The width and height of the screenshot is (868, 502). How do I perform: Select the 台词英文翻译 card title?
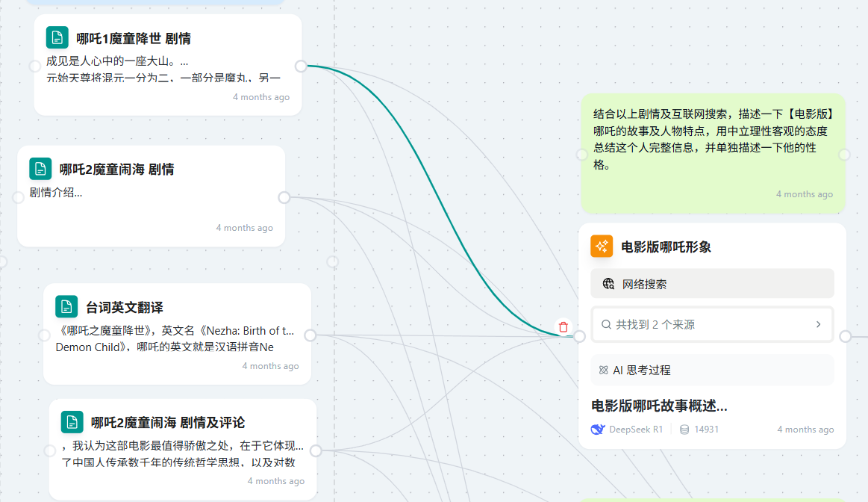[x=125, y=307]
